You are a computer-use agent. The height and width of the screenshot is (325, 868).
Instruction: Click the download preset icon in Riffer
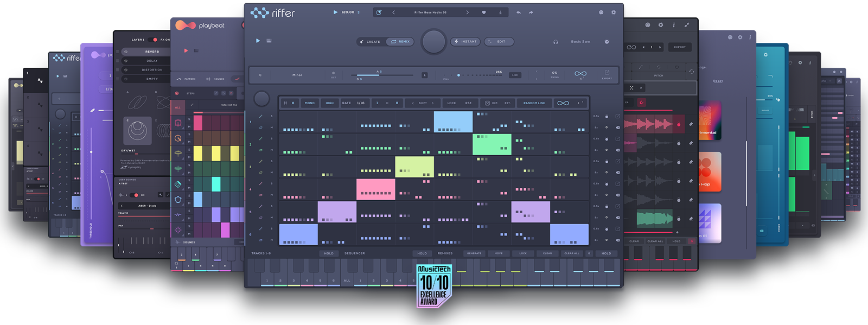[x=500, y=12]
